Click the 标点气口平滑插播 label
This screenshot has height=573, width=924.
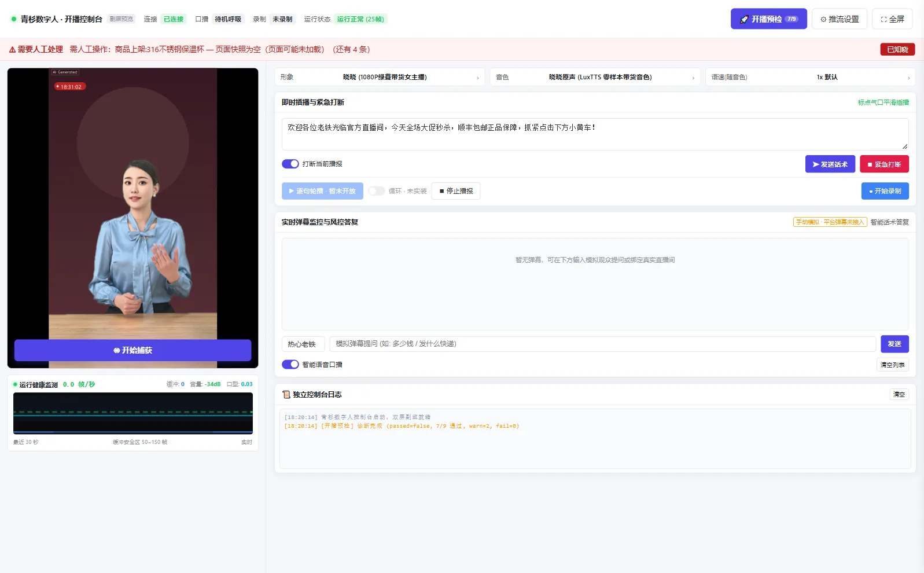click(x=883, y=102)
